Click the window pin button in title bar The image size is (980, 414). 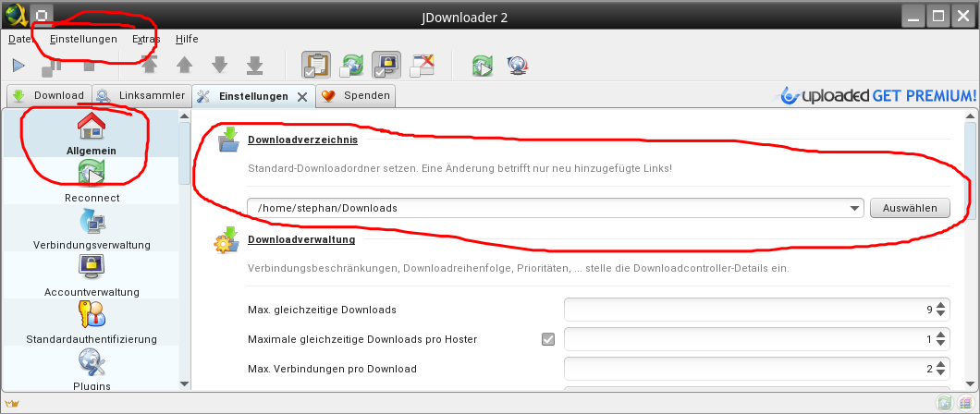coord(42,15)
